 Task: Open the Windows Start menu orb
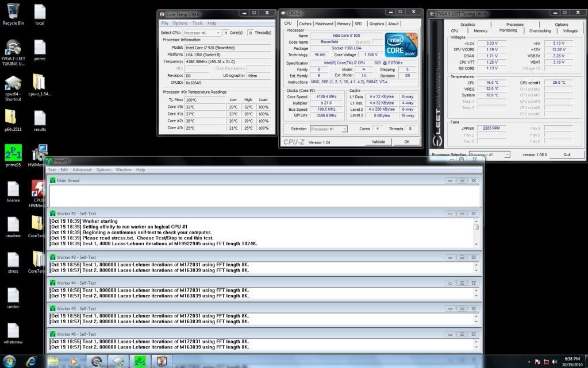[x=9, y=361]
